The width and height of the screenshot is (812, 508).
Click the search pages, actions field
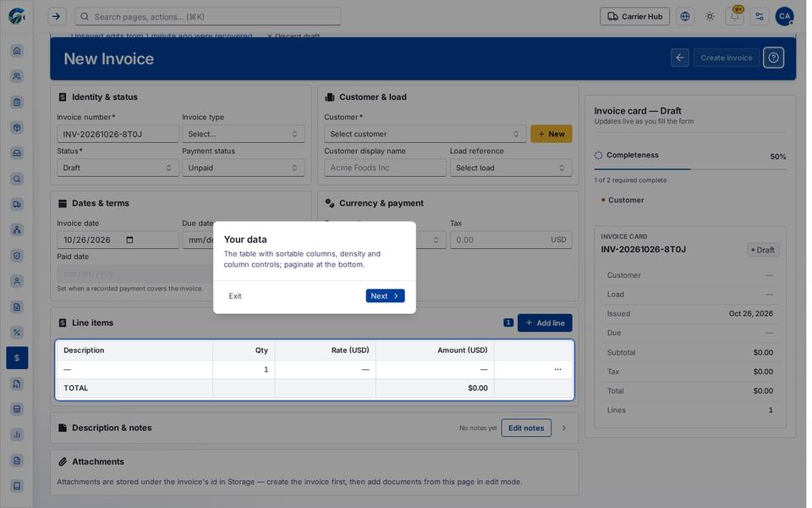click(x=208, y=17)
